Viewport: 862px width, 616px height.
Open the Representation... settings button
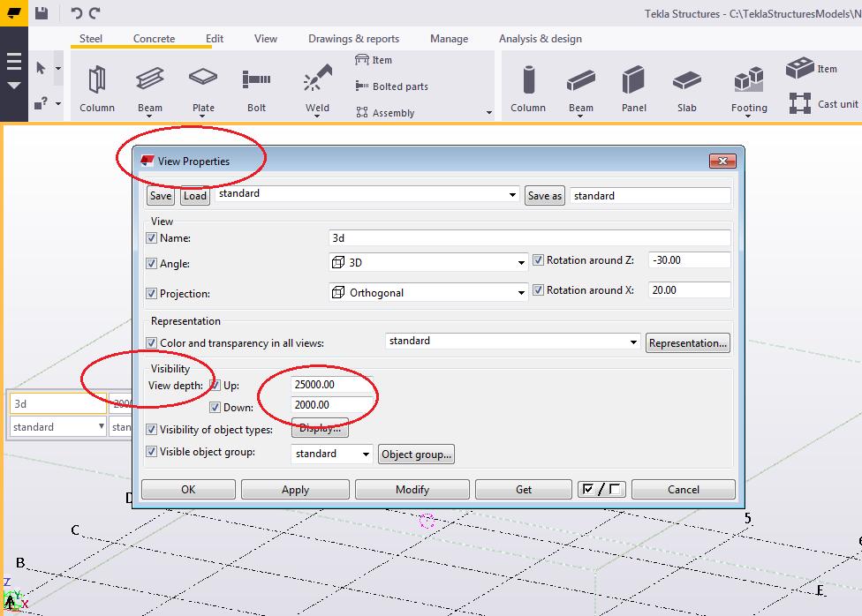[688, 343]
